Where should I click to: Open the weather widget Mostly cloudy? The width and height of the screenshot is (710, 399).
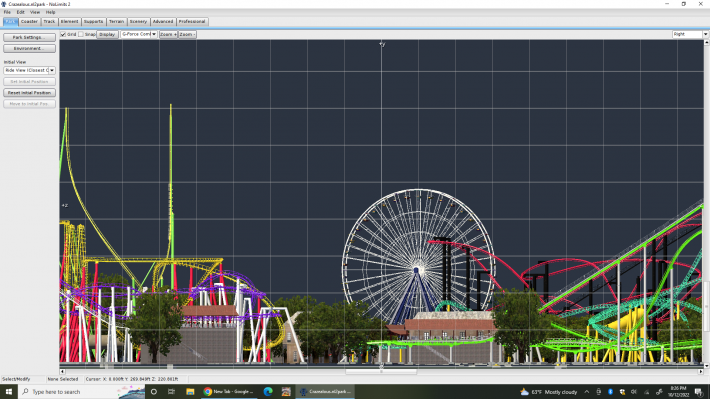coord(548,392)
